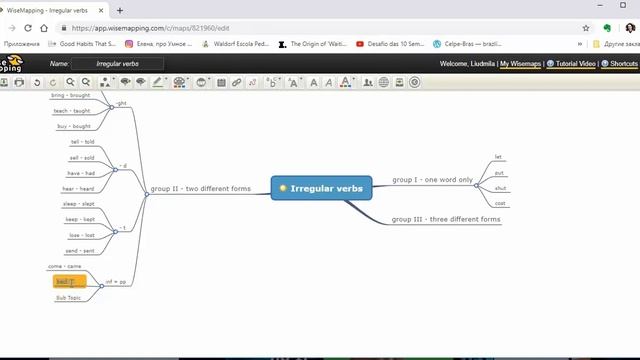Select group II two different forms topic
Screen dimensions: 640x360
click(200, 189)
